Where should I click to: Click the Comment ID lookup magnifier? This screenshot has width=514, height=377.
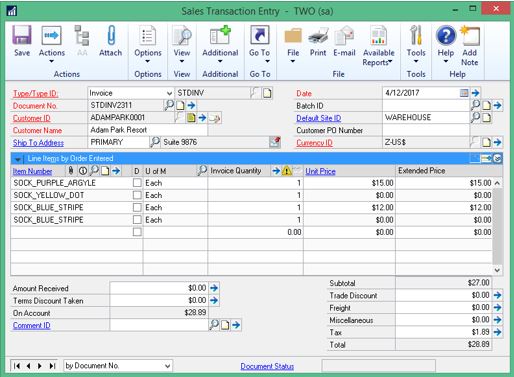214,325
